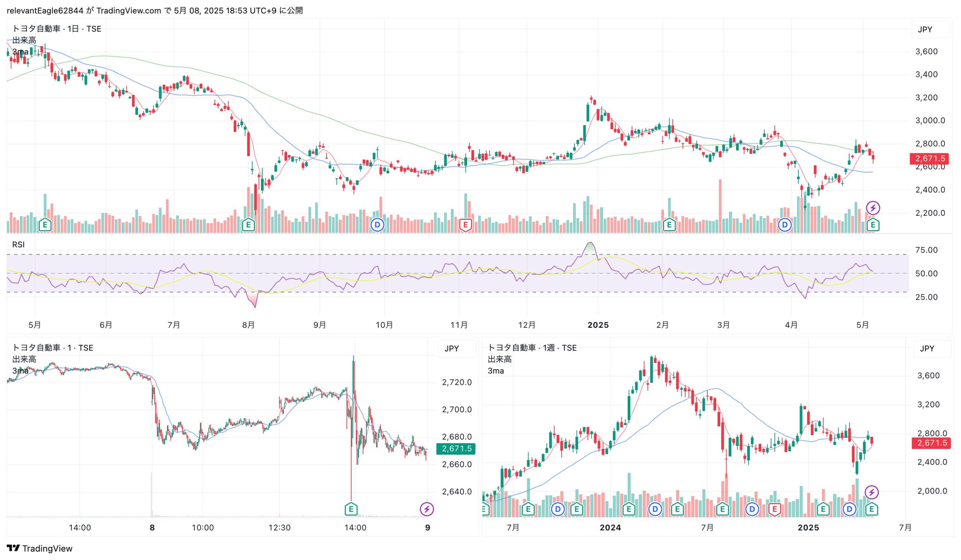
Task: Open the JPY currency selector on daily chart
Action: tap(930, 30)
